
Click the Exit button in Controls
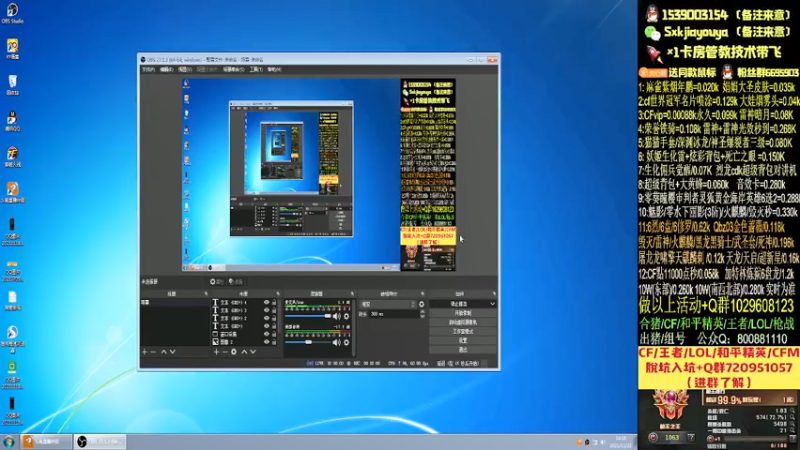pos(463,350)
